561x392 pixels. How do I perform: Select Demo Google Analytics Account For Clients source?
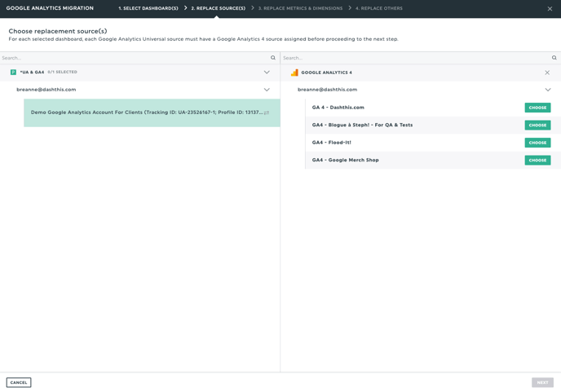pos(152,112)
